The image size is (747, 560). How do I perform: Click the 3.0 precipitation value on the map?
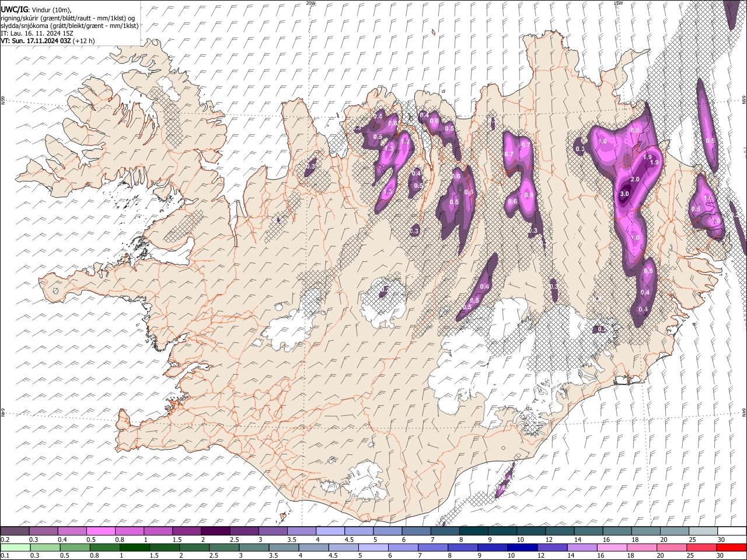624,194
